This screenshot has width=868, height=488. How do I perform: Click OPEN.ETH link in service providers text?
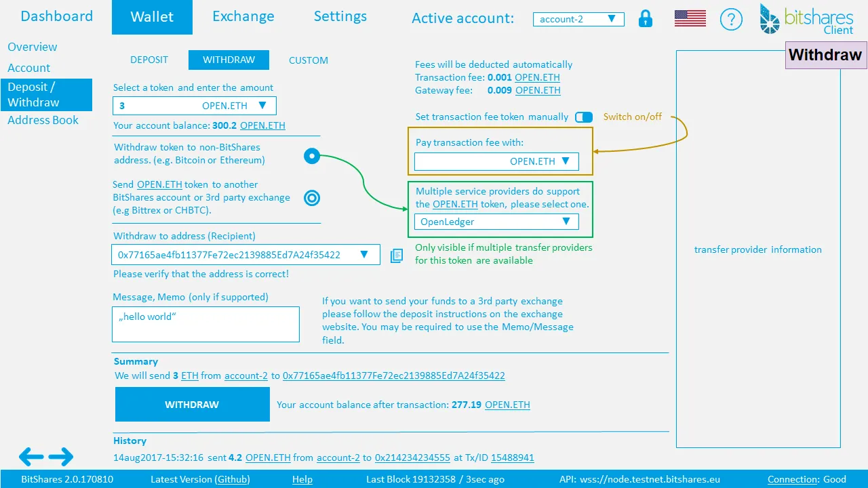coord(456,204)
